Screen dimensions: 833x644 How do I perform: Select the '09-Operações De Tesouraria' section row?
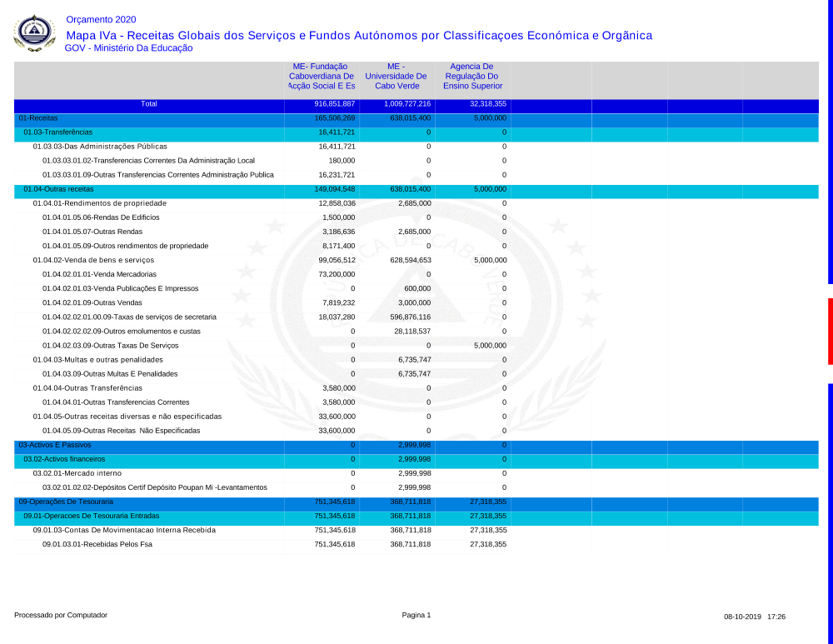66,502
